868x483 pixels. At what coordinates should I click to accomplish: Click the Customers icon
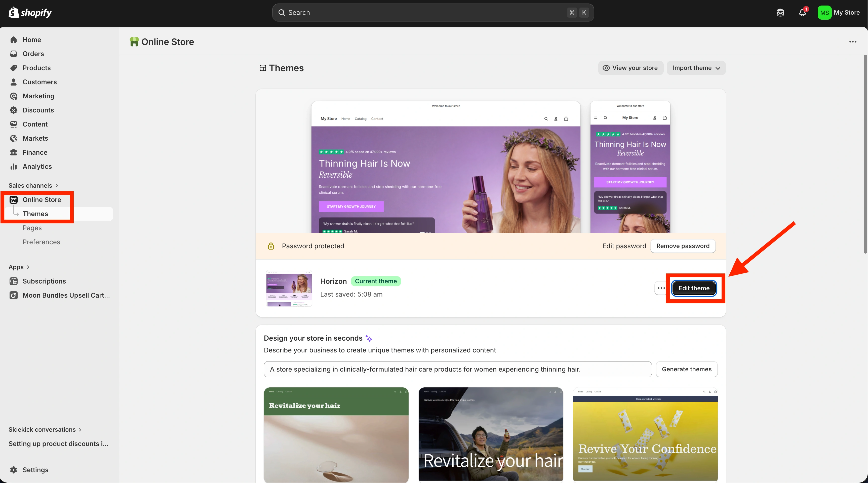[x=14, y=82]
